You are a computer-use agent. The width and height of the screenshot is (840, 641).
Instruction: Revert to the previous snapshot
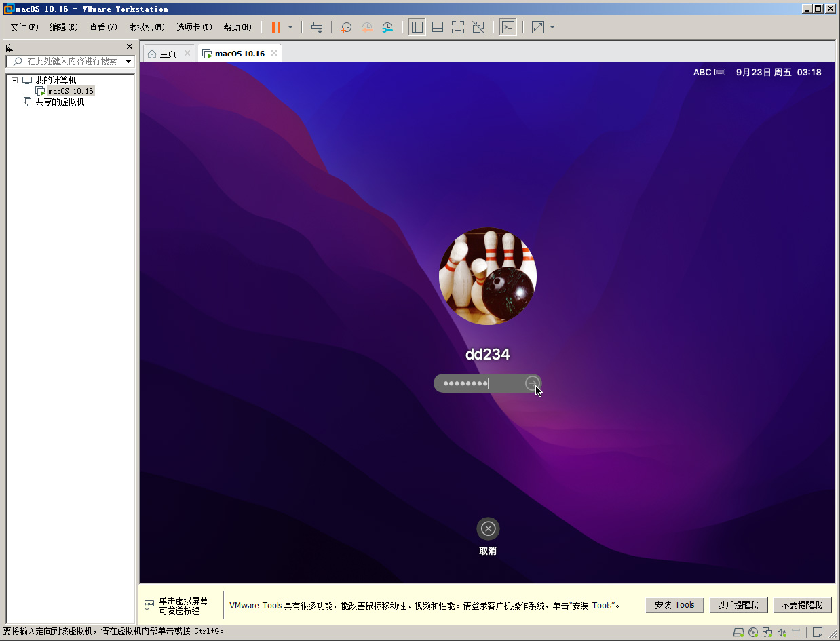tap(366, 27)
